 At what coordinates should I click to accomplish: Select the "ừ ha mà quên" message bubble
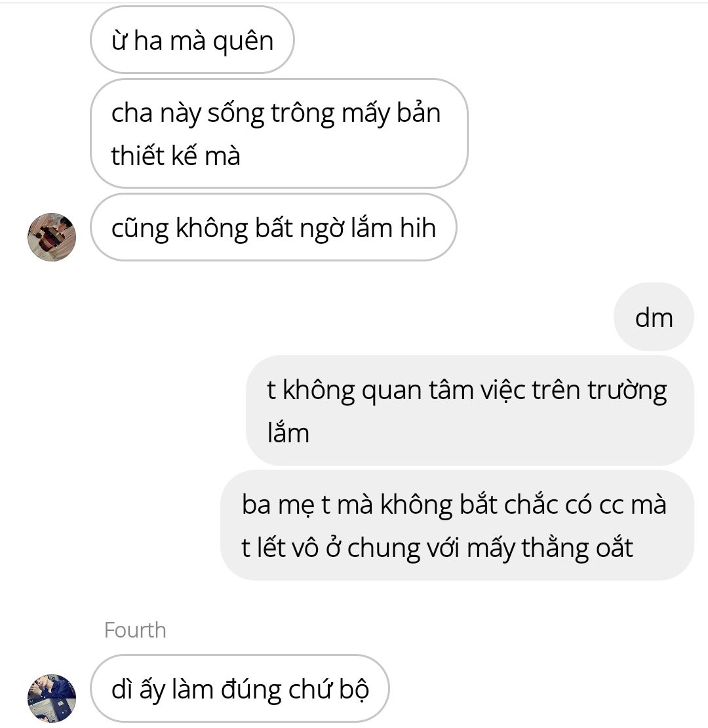click(x=192, y=40)
